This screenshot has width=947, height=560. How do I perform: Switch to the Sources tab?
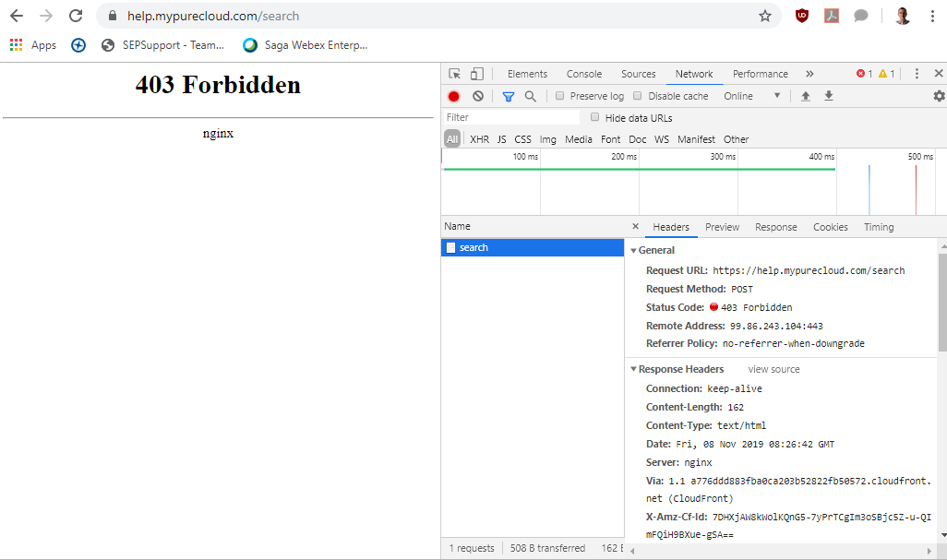click(x=639, y=74)
